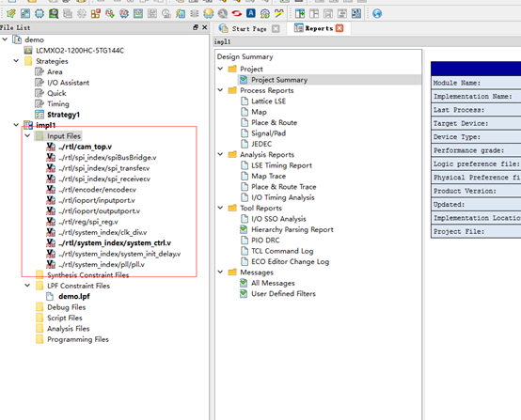This screenshot has width=521, height=420.
Task: Click the Verilog icon beside cam_top.v
Action: [x=51, y=147]
